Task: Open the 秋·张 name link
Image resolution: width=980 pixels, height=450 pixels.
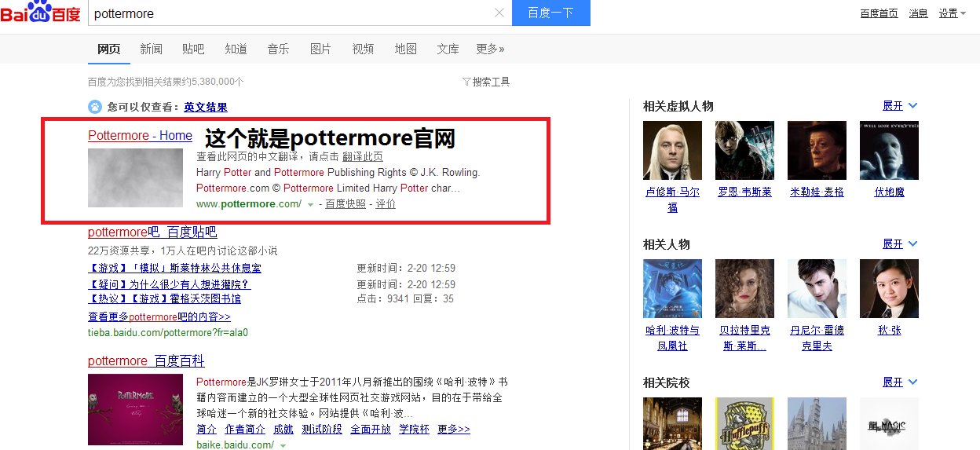Action: 889,330
